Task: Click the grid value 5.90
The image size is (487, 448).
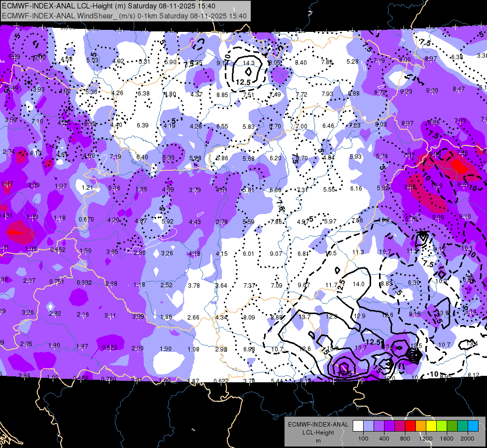Action: click(171, 62)
